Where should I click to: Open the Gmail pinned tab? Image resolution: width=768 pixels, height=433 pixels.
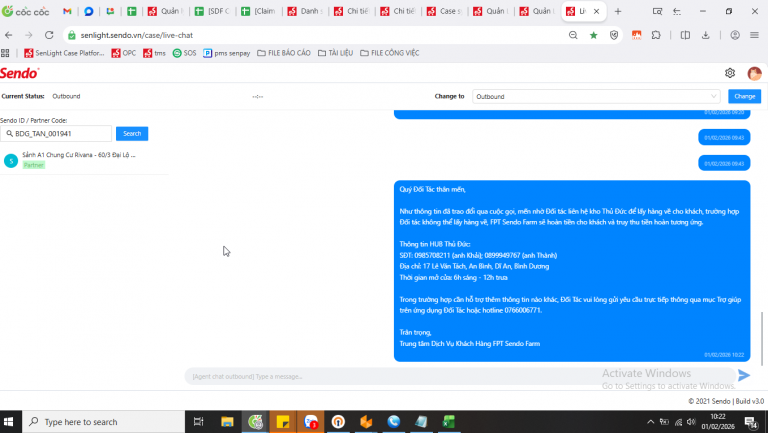67,11
